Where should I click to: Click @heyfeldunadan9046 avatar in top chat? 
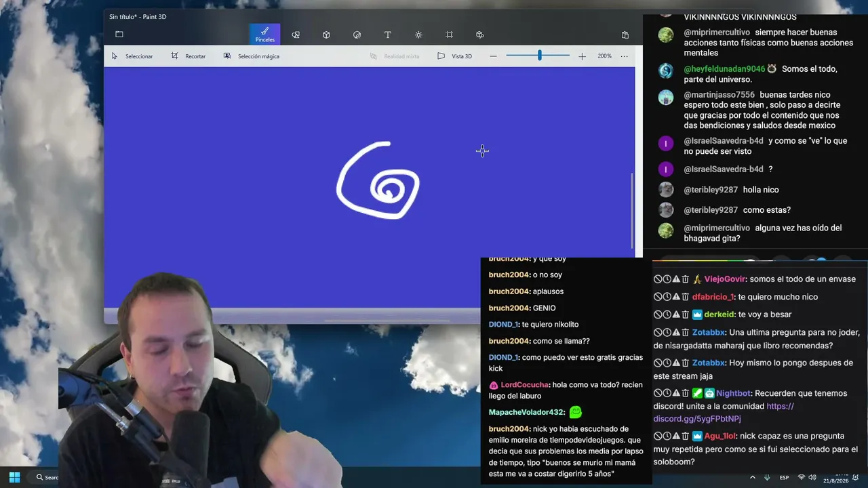[666, 70]
